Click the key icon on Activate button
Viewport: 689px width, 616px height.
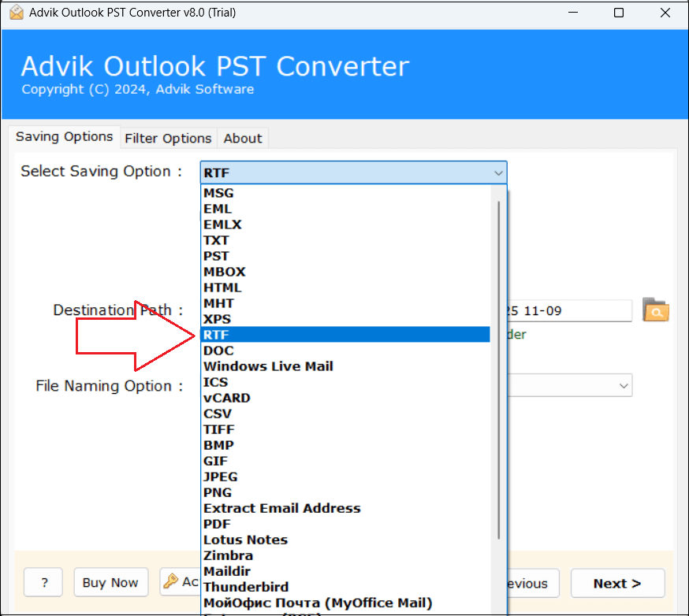[x=170, y=581]
